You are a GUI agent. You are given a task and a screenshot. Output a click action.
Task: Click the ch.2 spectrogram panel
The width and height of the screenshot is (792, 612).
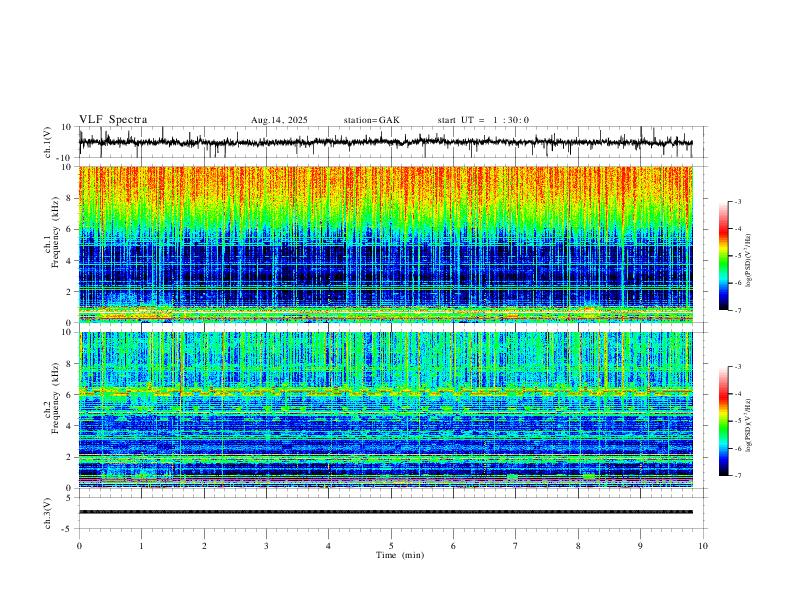pos(385,410)
